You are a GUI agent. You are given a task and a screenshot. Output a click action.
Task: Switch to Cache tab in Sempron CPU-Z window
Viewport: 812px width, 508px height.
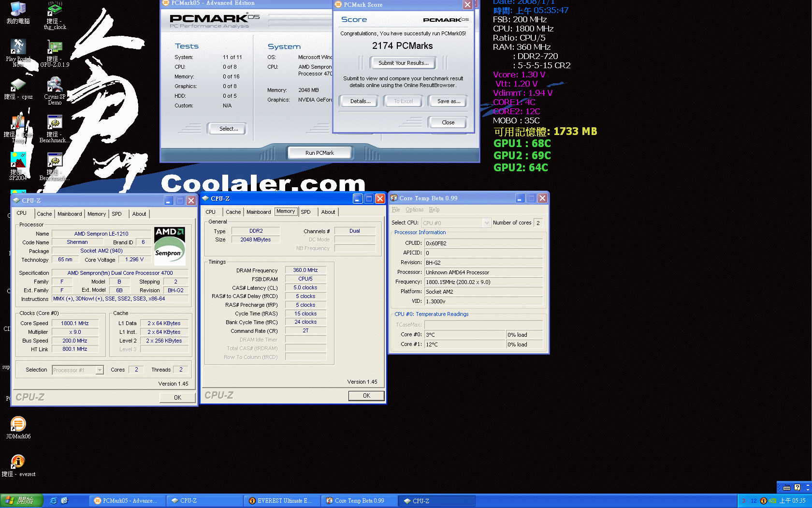44,214
